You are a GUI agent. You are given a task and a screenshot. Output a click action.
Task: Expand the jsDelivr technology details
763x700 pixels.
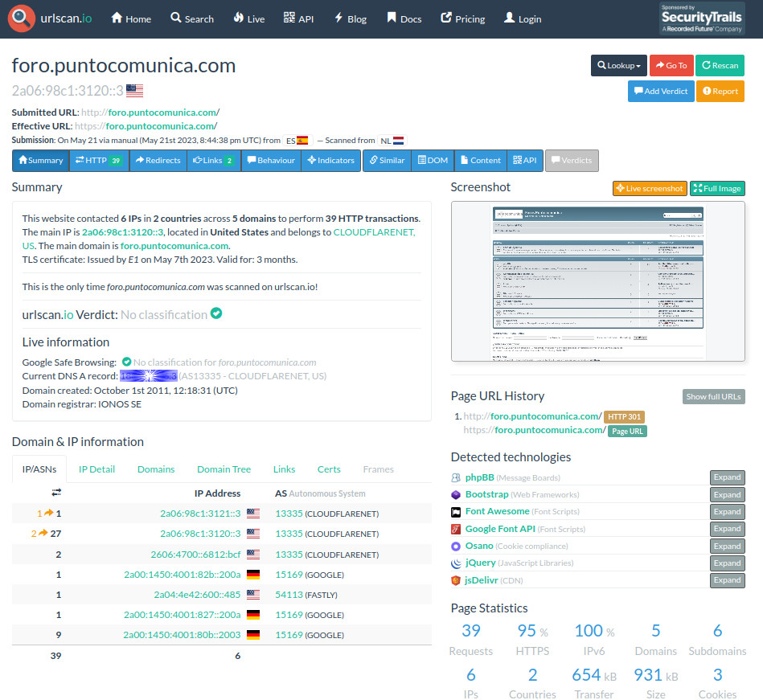tap(727, 580)
